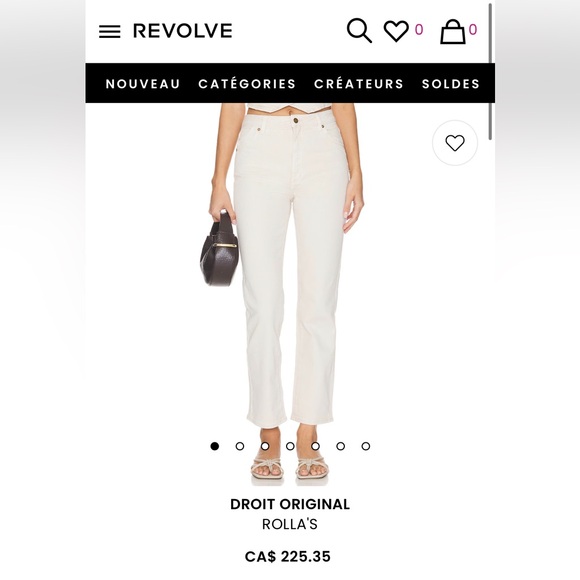Select the second image carousel dot
Viewport: 580px width, 580px height.
click(240, 446)
